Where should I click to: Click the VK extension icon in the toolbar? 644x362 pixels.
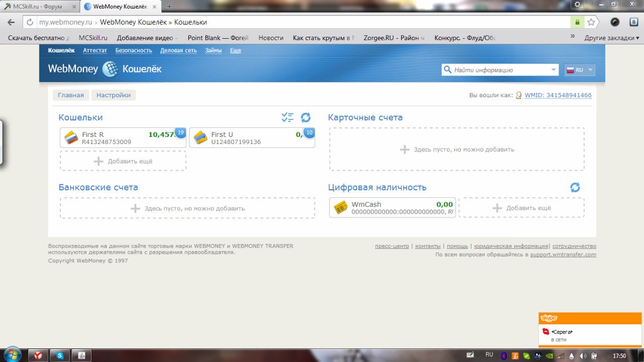pos(633,22)
